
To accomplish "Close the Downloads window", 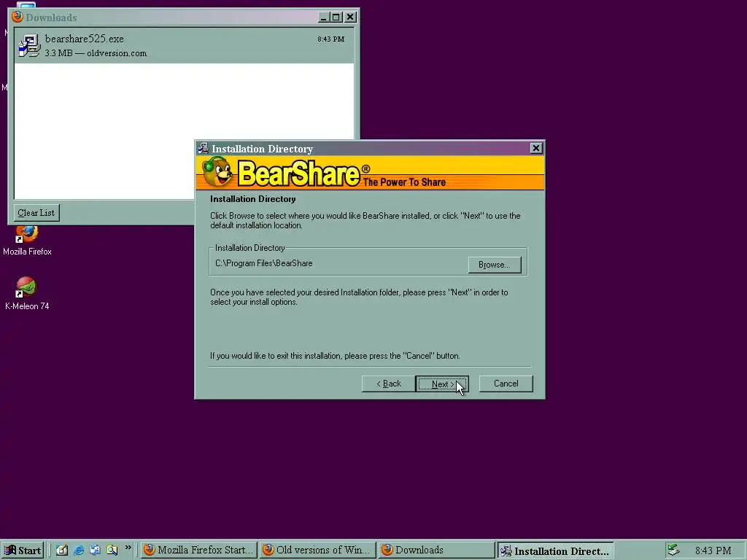I will coord(350,17).
